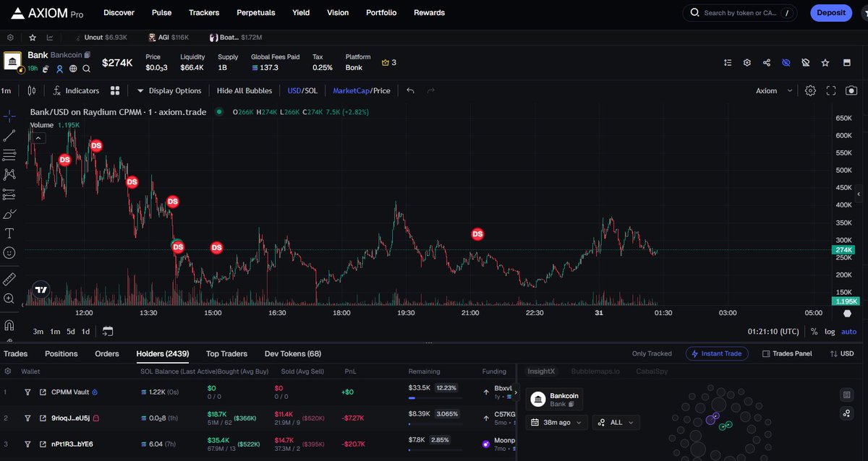868x461 pixels.
Task: Open the trade list density icon
Action: (x=728, y=63)
